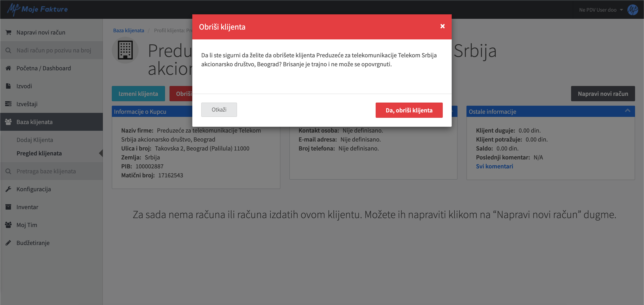Click PIB value 100002887

[150, 166]
